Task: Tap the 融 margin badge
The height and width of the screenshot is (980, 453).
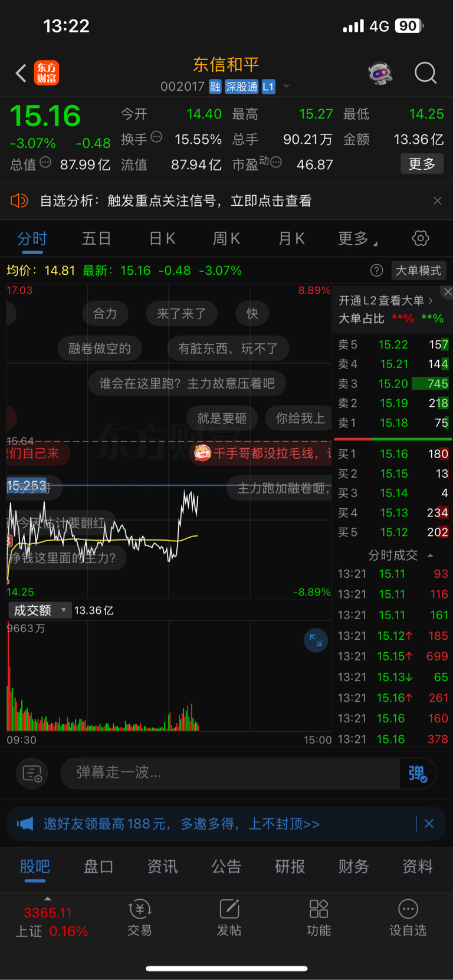Action: (x=215, y=87)
